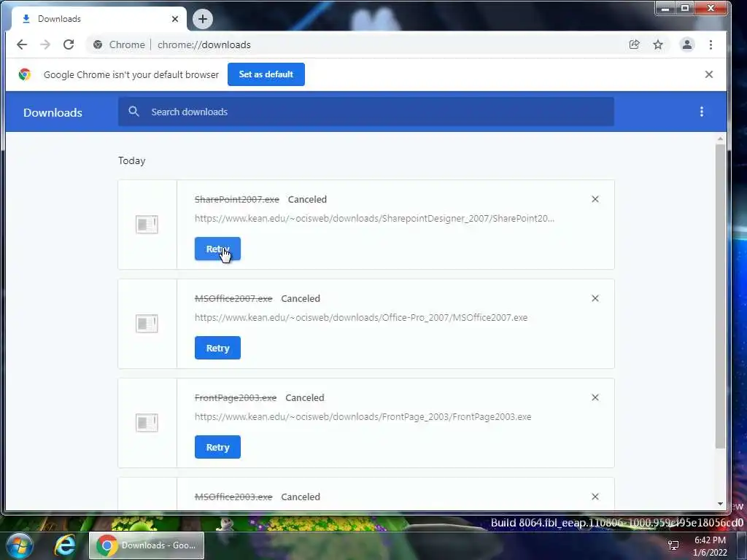Remove MSOffice2003.exe from the list
The image size is (747, 560).
click(595, 496)
